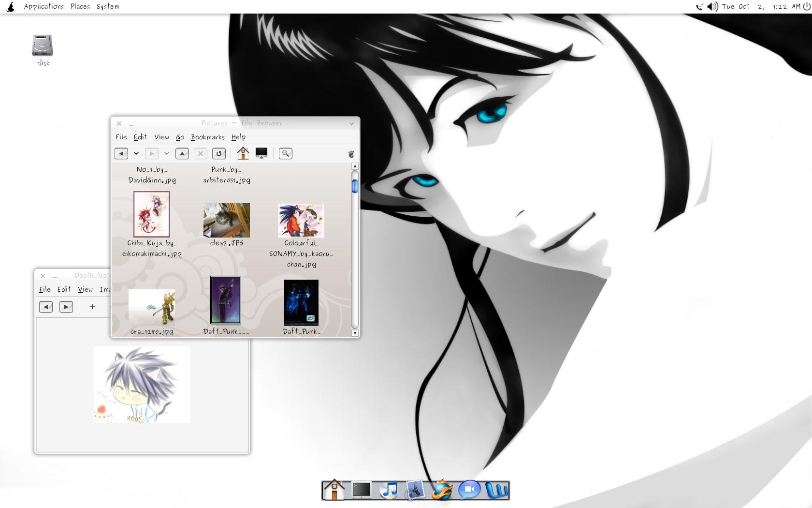Viewport: 812px width, 508px height.
Task: Open View menu in File Browser
Action: (x=161, y=137)
